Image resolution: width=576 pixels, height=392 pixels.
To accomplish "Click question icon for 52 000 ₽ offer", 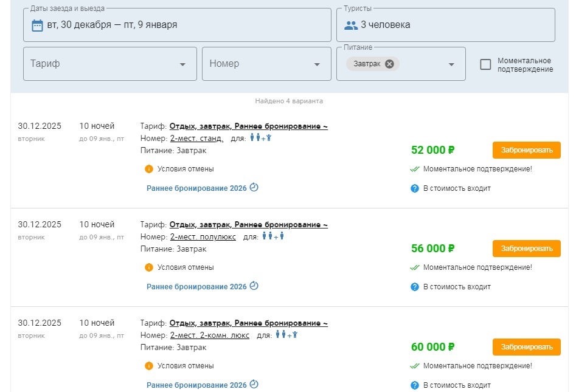I will [415, 188].
